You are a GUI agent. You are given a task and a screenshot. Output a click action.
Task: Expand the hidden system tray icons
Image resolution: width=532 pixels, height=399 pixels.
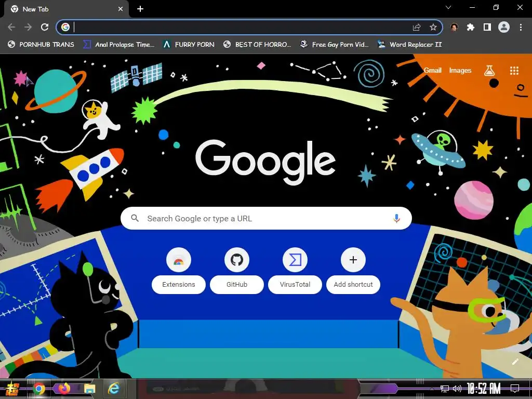pyautogui.click(x=432, y=389)
